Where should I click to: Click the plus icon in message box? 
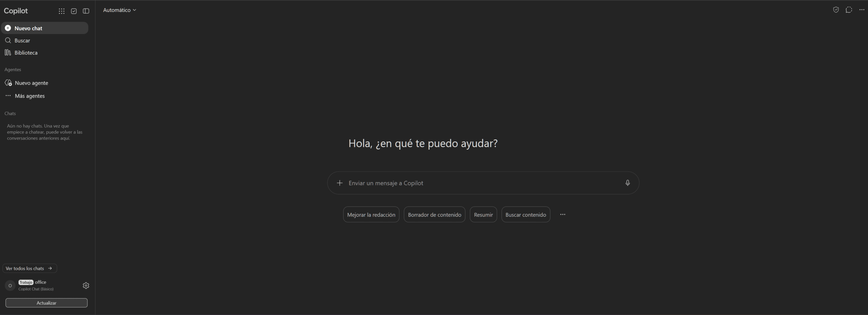tap(339, 183)
